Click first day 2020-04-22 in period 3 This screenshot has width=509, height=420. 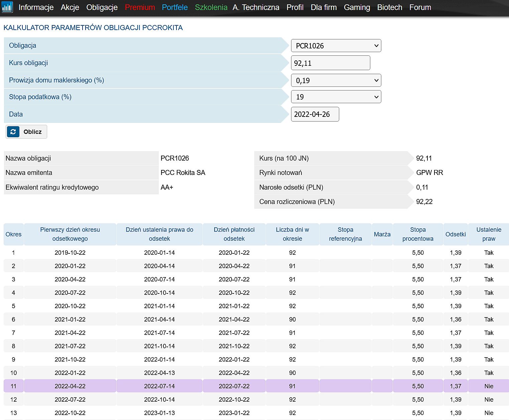click(x=70, y=279)
